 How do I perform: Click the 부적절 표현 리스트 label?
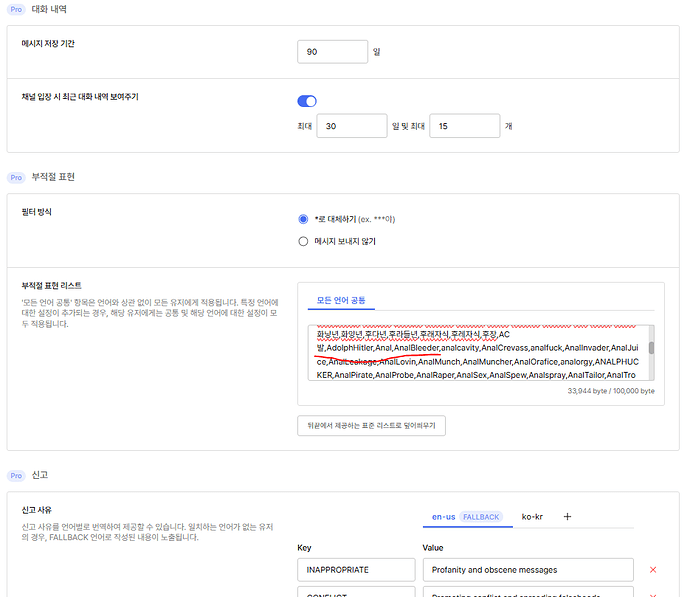click(51, 286)
